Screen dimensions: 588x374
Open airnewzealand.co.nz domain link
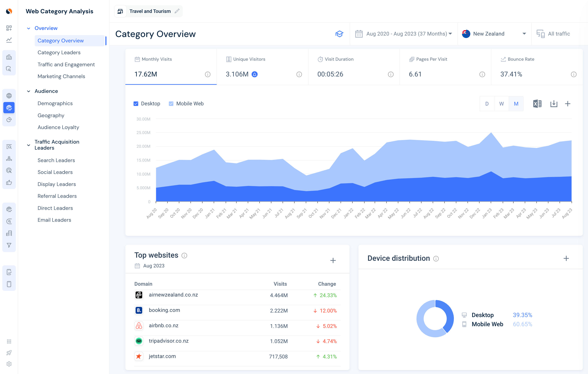[x=173, y=295]
